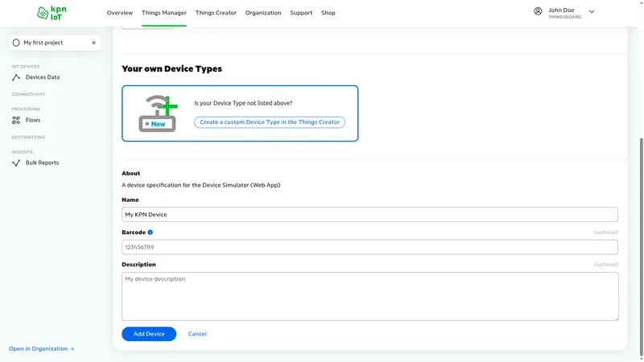Open the Overview menu
Image resolution: width=644 pixels, height=362 pixels.
tap(120, 13)
